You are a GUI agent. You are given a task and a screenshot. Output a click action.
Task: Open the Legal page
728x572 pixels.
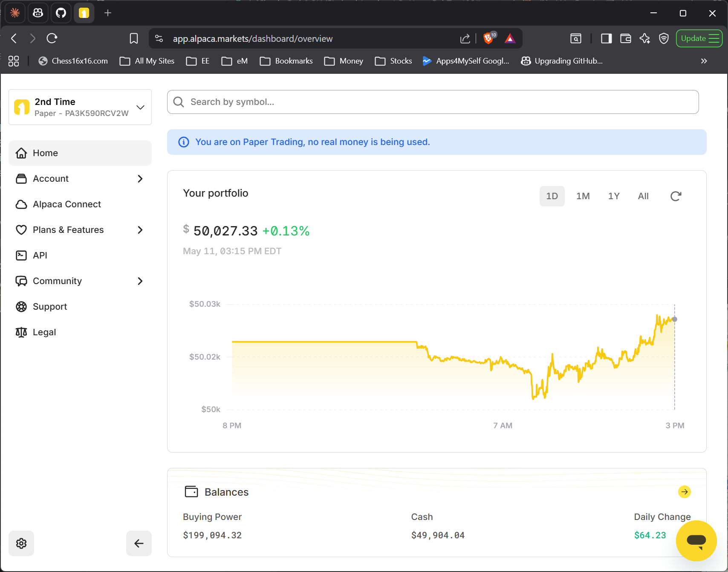pos(80,332)
